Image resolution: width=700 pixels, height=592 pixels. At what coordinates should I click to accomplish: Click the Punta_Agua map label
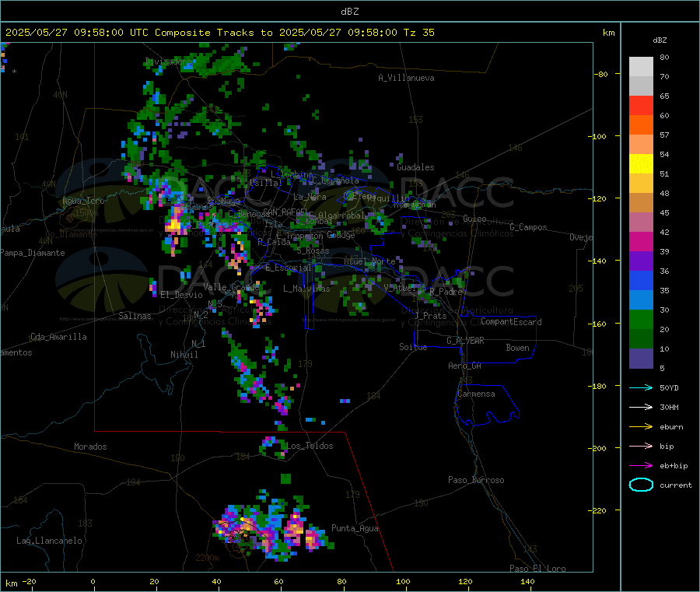tap(355, 529)
